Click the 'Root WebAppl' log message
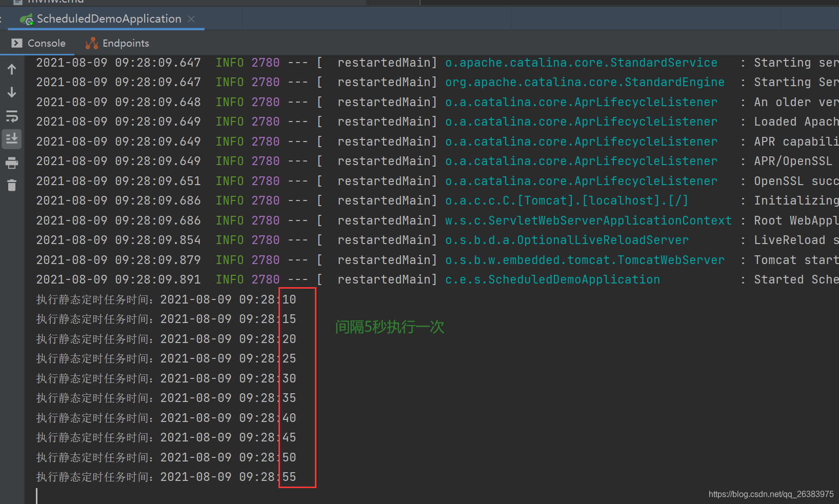The height and width of the screenshot is (504, 839). coord(796,220)
